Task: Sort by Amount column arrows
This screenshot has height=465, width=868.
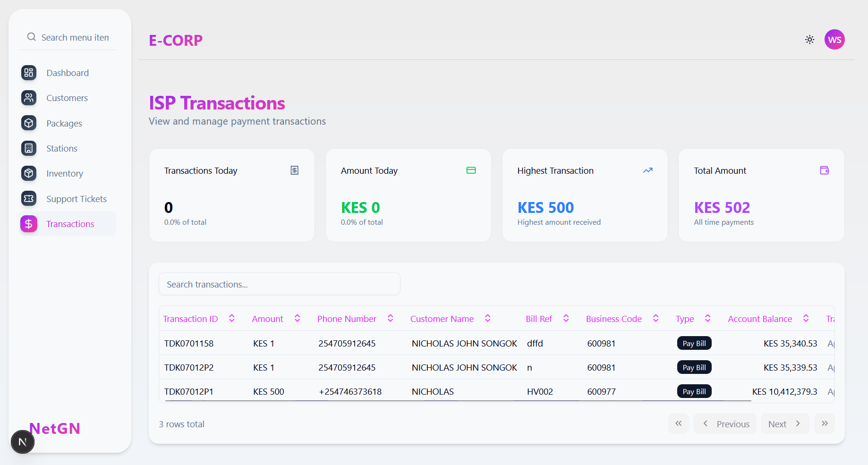Action: click(x=297, y=319)
